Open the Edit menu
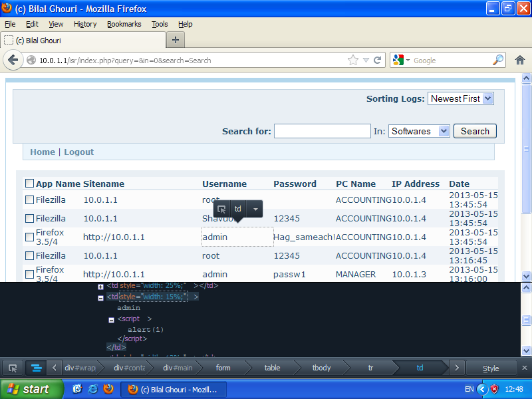Image resolution: width=532 pixels, height=399 pixels. (32, 24)
